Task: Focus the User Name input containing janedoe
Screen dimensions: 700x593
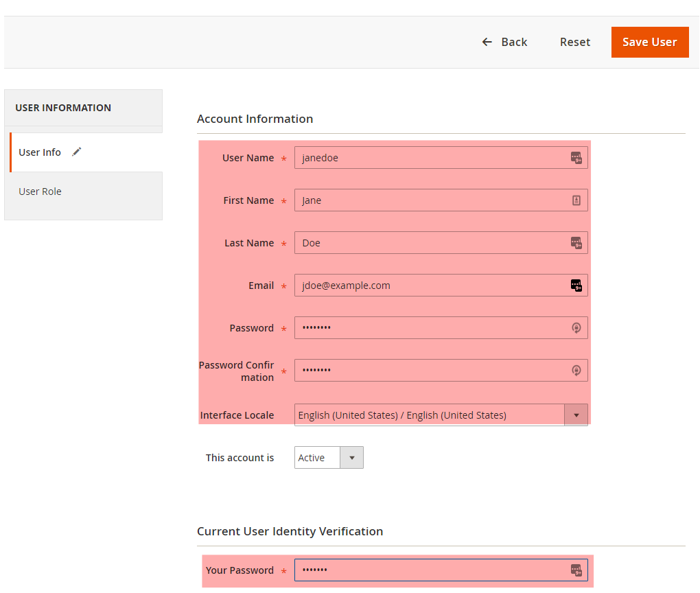Action: (429, 158)
